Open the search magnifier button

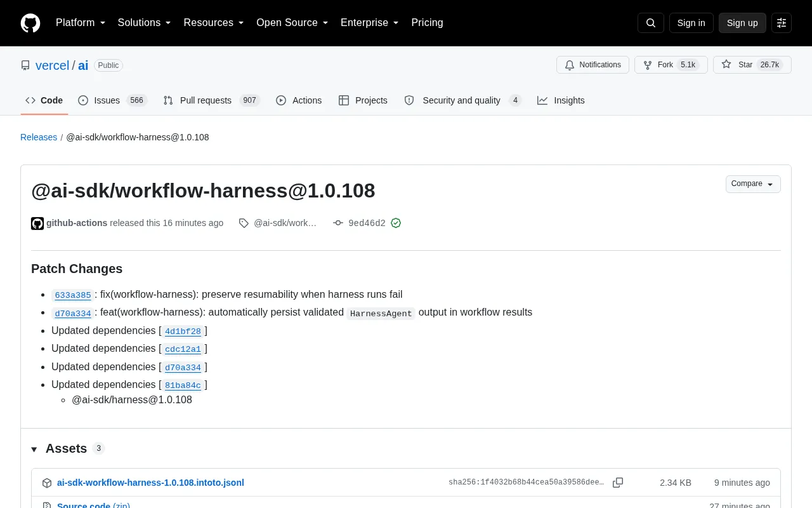(x=651, y=23)
